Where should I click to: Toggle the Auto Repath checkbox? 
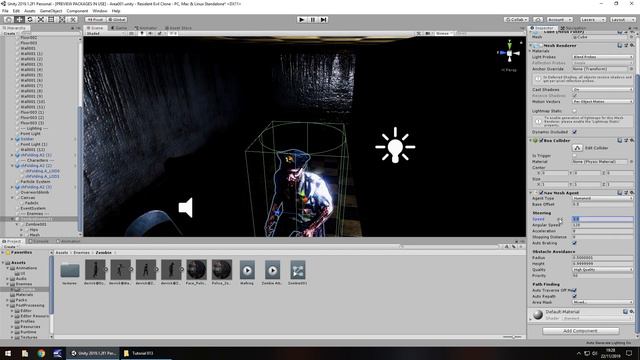575,296
